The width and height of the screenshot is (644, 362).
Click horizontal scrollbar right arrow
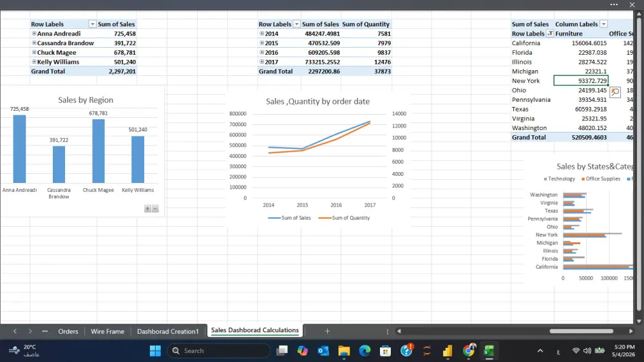tap(631, 331)
